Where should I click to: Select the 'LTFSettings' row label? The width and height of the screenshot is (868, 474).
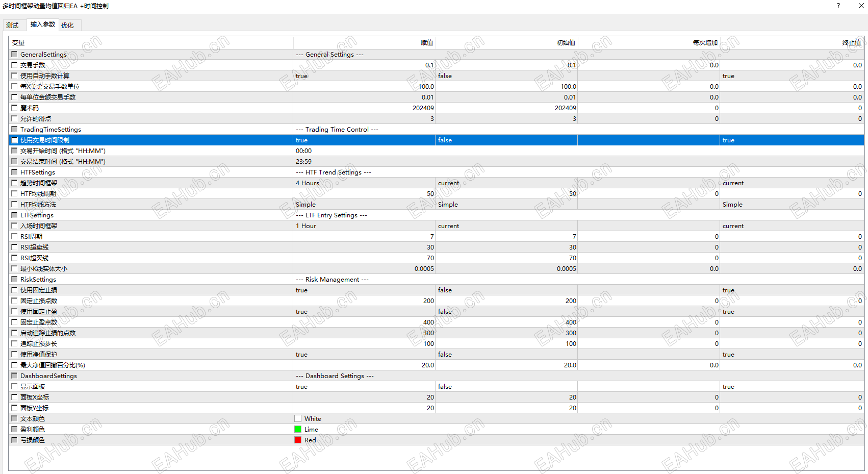[37, 215]
